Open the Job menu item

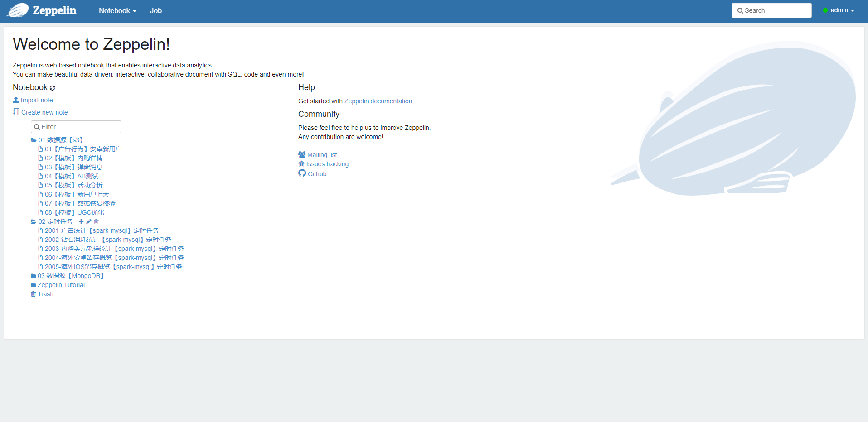pyautogui.click(x=156, y=10)
